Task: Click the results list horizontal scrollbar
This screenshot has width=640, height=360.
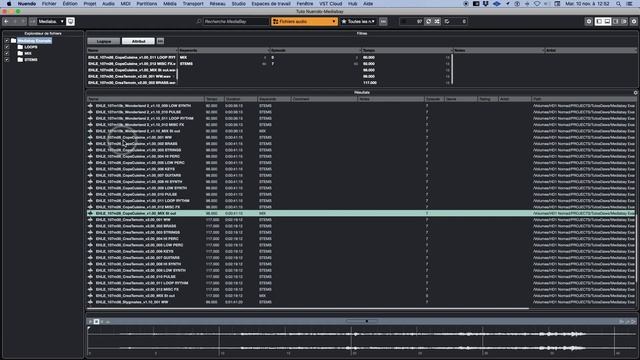Action: (308, 308)
